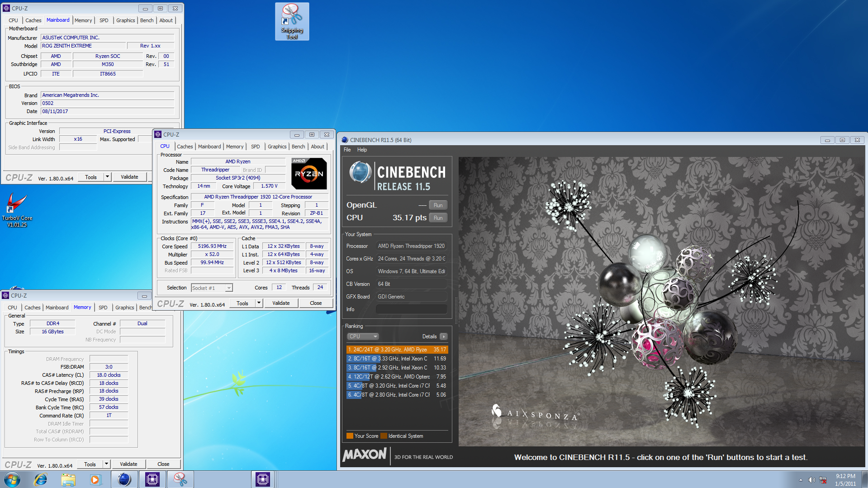Open the About tab in Mainboard window
Screen dimensions: 868x488
[166, 20]
